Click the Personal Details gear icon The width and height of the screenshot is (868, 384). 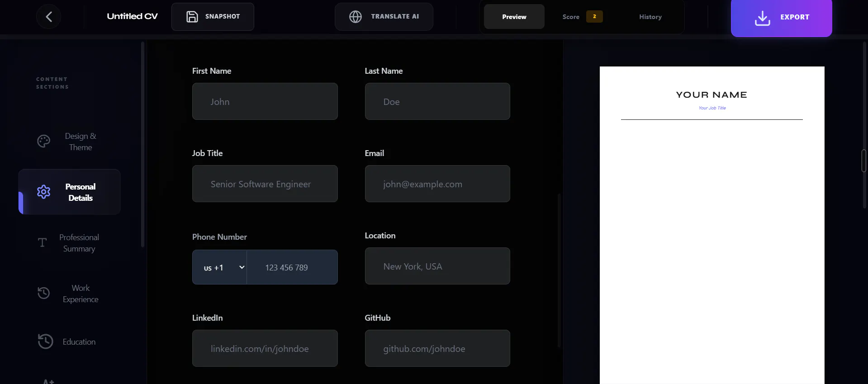tap(44, 192)
